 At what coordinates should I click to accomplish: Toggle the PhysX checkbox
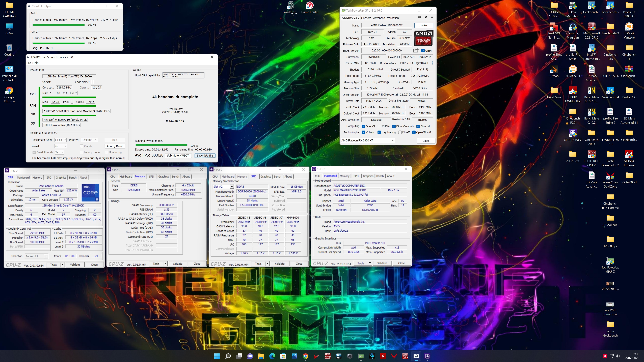(x=400, y=132)
